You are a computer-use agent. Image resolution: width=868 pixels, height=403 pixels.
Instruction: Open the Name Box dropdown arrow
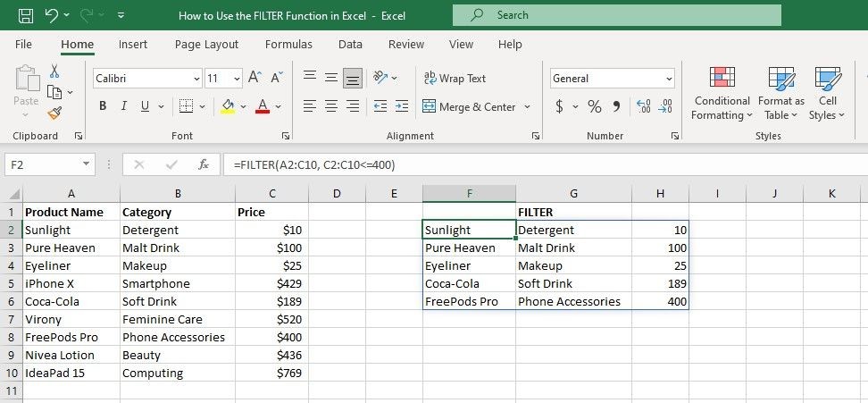[x=86, y=164]
